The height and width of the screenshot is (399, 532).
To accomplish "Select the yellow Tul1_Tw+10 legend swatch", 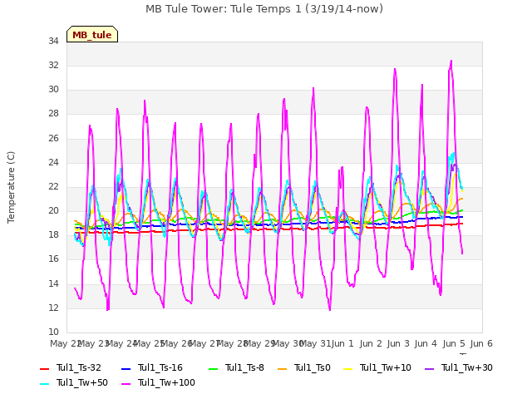I will click(x=348, y=368).
